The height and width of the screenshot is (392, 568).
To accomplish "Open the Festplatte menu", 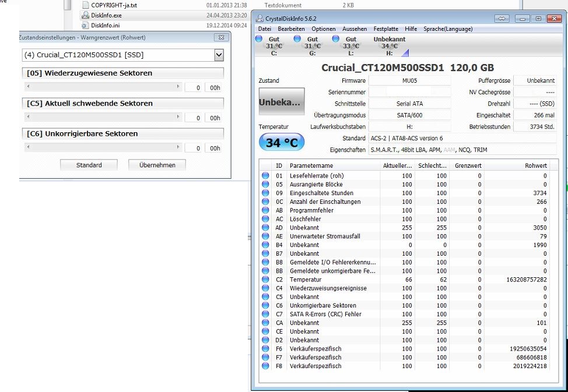I will click(x=386, y=29).
